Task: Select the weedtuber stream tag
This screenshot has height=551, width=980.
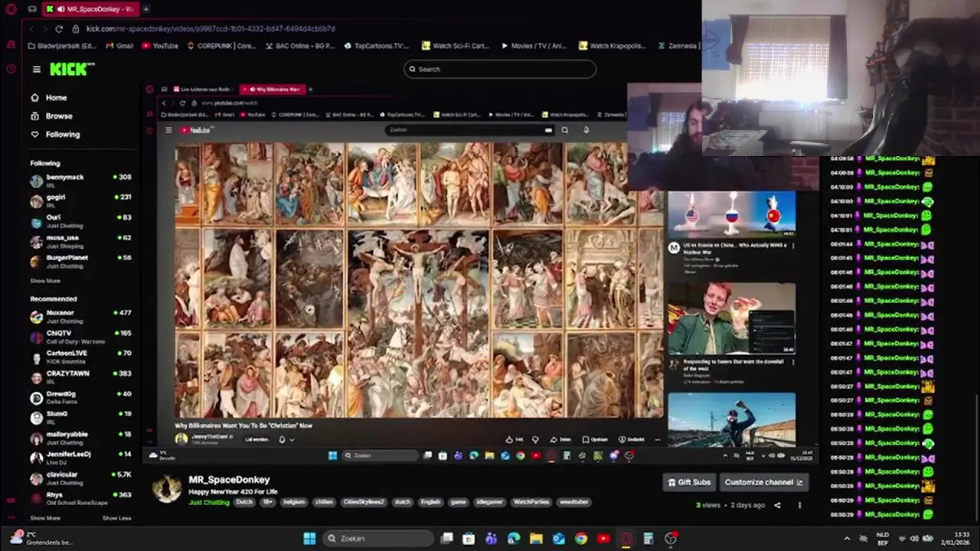Action: (x=573, y=503)
